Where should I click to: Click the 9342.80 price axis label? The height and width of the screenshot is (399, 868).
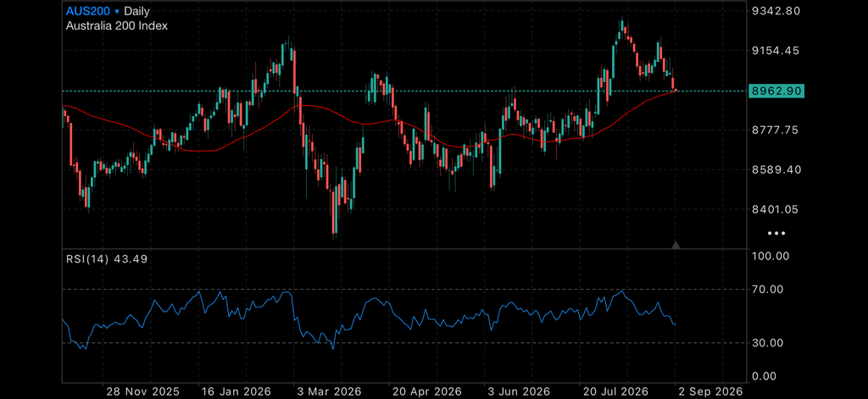(x=776, y=10)
